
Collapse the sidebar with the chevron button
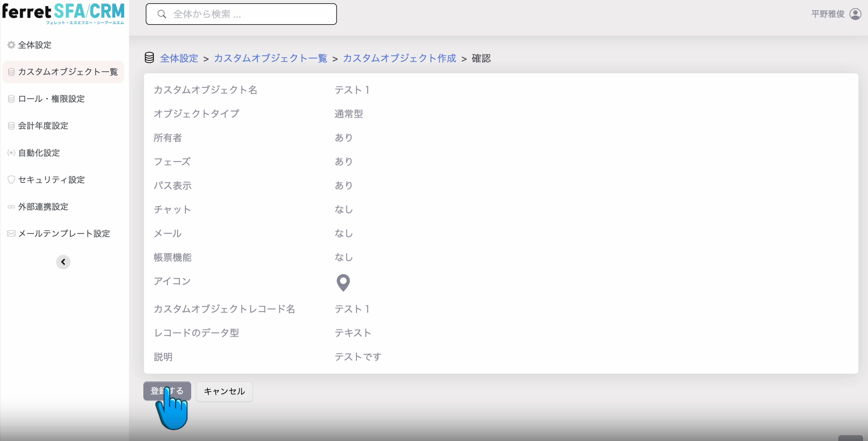click(x=63, y=262)
